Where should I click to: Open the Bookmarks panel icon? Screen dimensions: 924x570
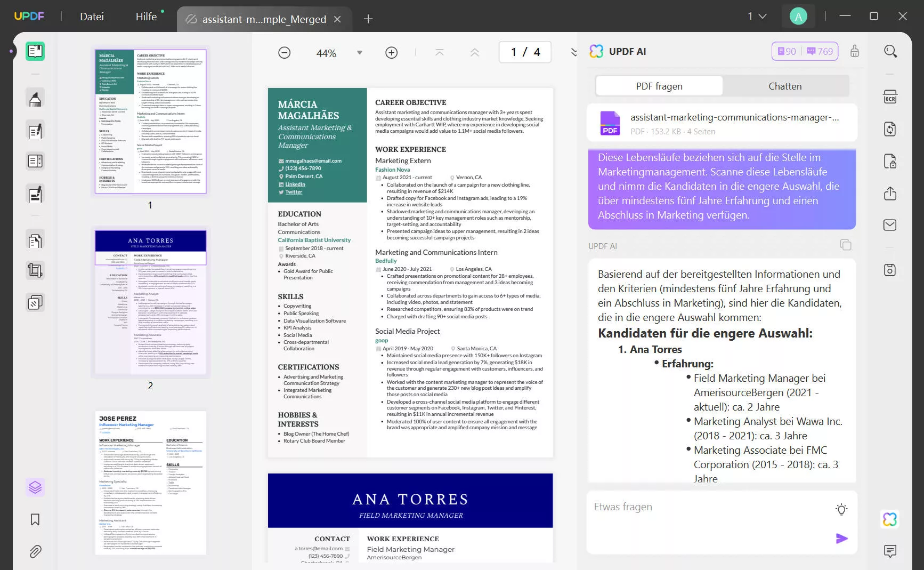coord(35,519)
